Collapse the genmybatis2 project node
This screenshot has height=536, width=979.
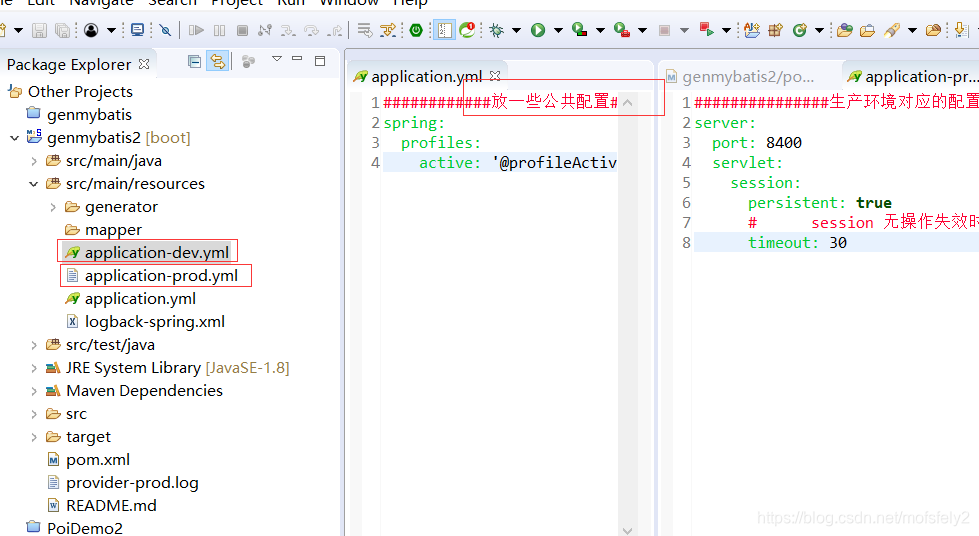click(x=14, y=138)
